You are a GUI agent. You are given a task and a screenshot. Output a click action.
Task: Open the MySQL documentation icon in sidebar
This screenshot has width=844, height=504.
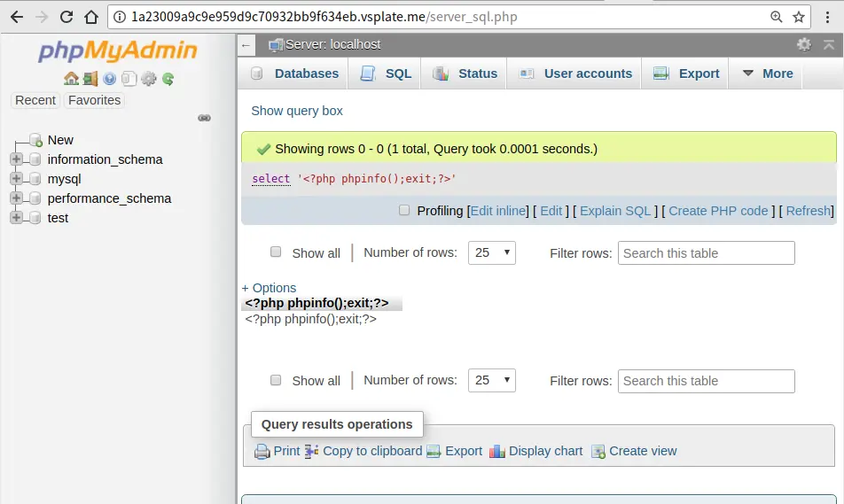click(x=129, y=79)
